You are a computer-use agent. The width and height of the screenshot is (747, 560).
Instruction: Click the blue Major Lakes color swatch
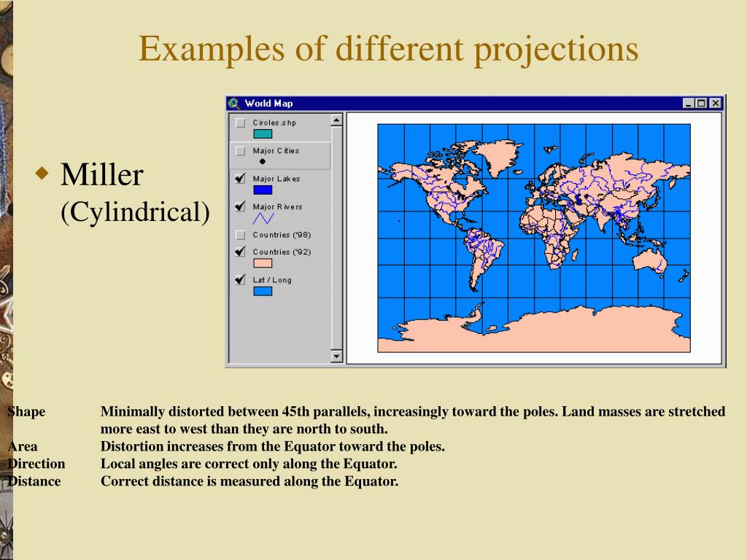pos(263,190)
